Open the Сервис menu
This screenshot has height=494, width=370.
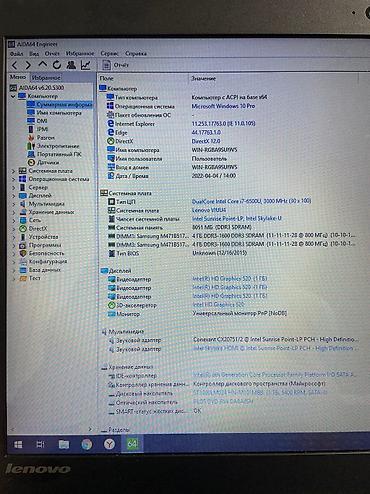click(x=109, y=53)
